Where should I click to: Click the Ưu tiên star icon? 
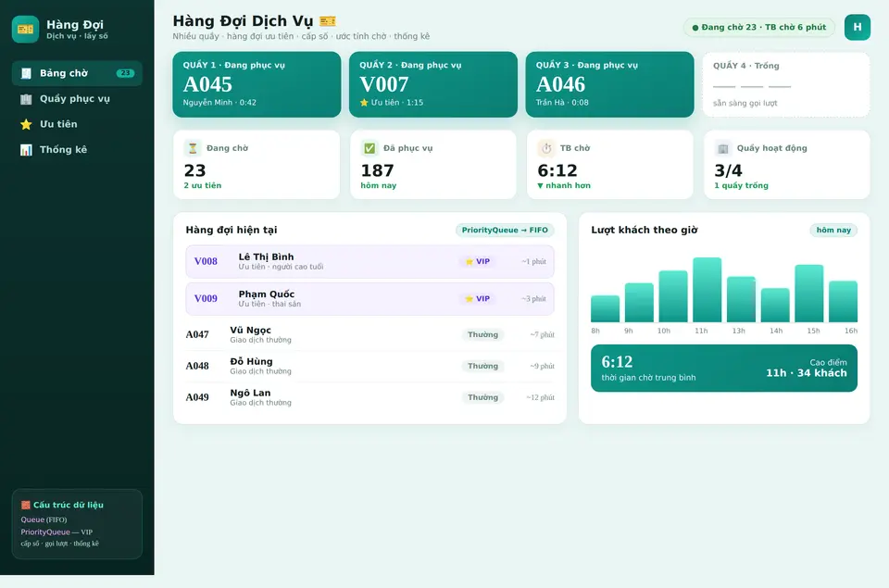(26, 124)
